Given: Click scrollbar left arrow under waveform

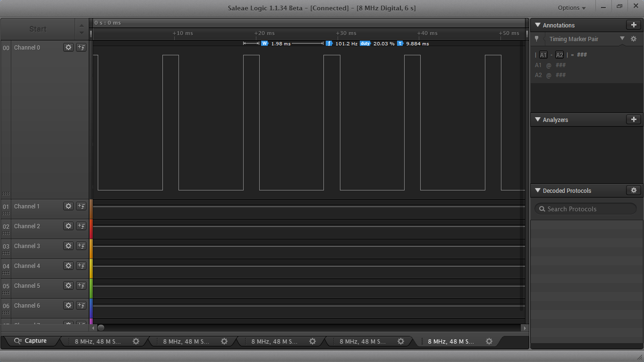Looking at the screenshot, I should click(x=93, y=328).
